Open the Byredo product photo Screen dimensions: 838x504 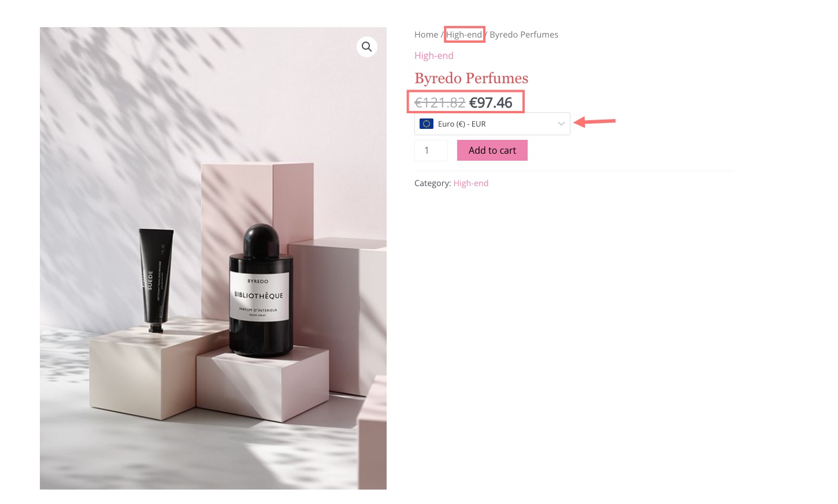[x=213, y=258]
